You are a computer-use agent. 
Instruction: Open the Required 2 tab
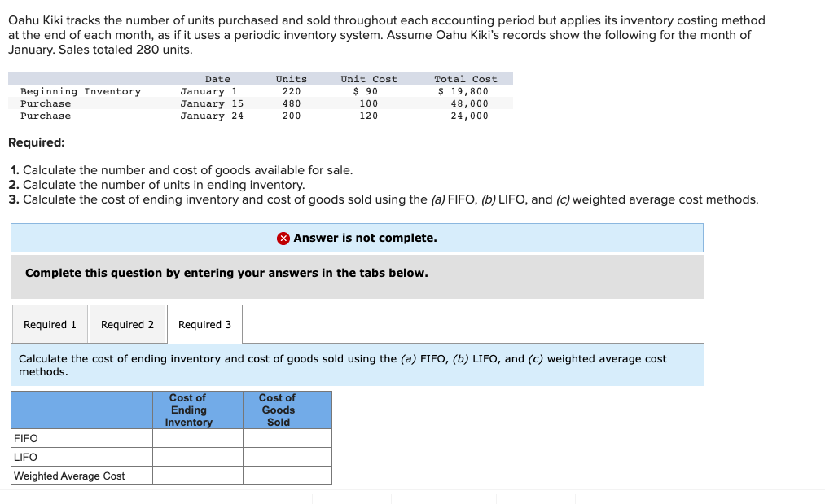pos(127,324)
